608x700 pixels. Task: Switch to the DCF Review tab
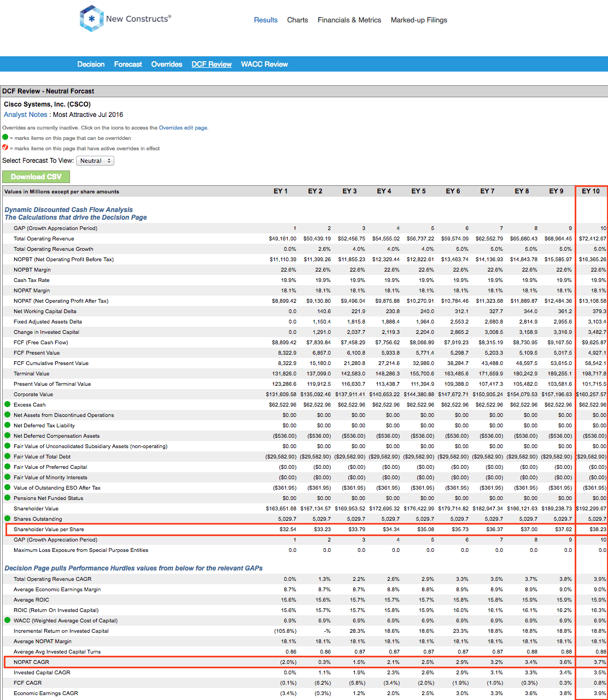(x=212, y=64)
